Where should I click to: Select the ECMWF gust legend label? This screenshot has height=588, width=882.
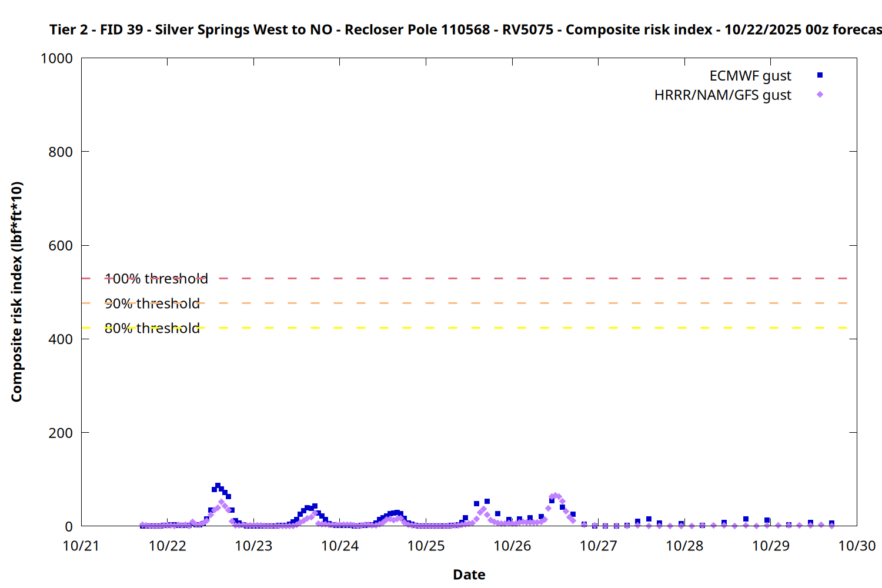tap(750, 76)
